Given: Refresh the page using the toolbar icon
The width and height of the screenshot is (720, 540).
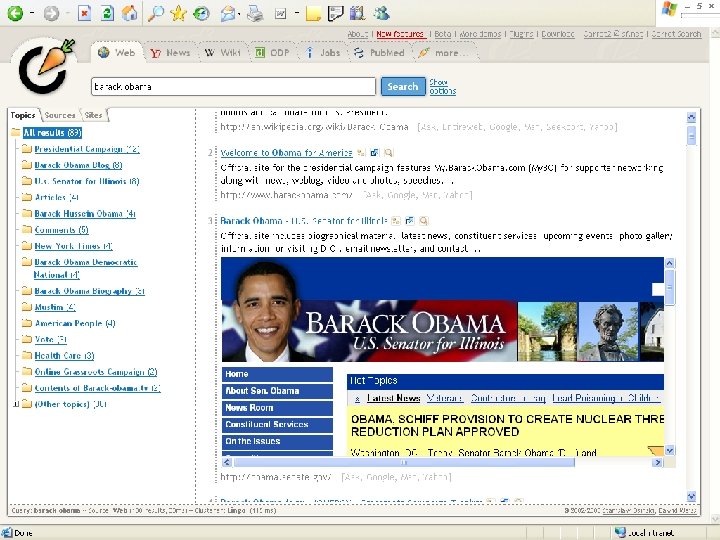Looking at the screenshot, I should (x=107, y=13).
